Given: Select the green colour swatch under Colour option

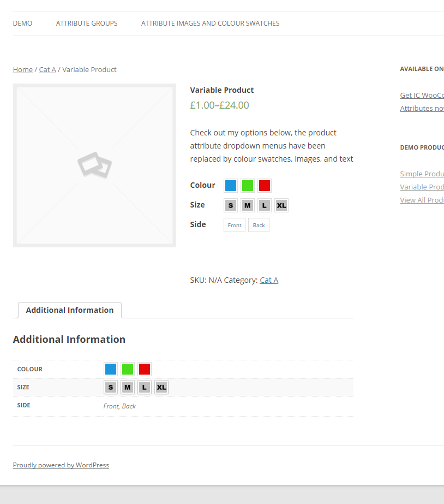Looking at the screenshot, I should [x=248, y=186].
